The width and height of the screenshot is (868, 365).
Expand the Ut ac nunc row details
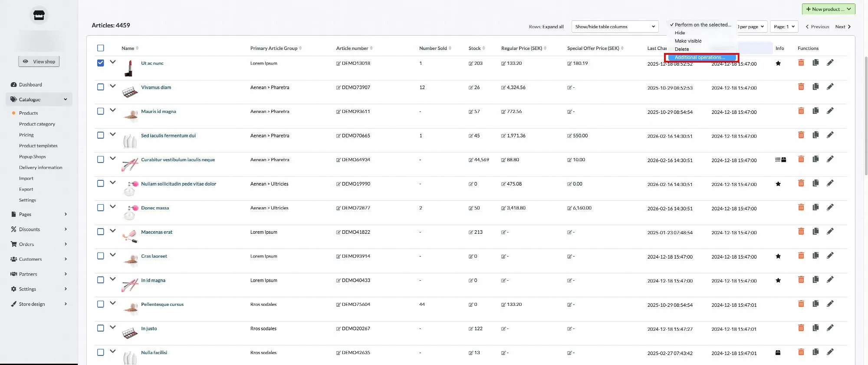(x=113, y=62)
